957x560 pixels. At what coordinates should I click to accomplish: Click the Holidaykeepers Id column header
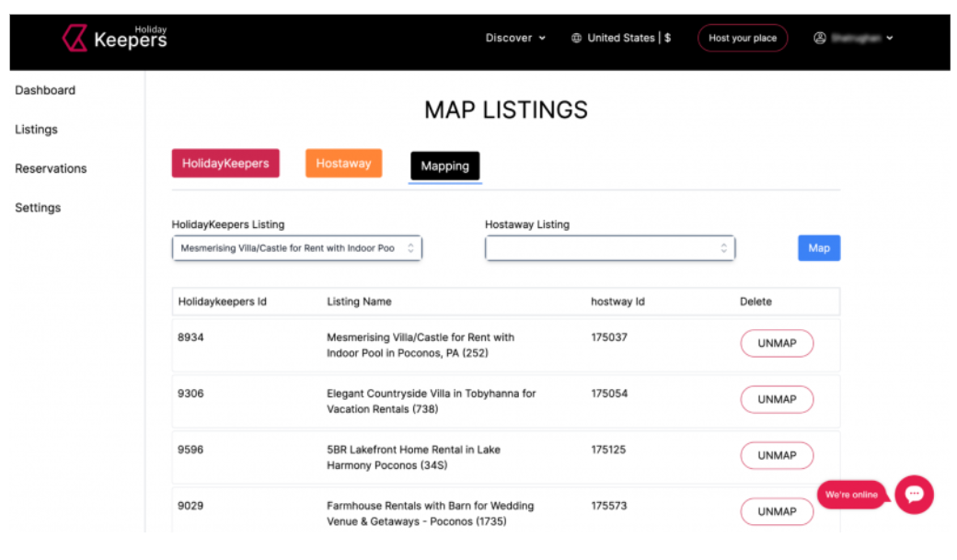point(222,302)
